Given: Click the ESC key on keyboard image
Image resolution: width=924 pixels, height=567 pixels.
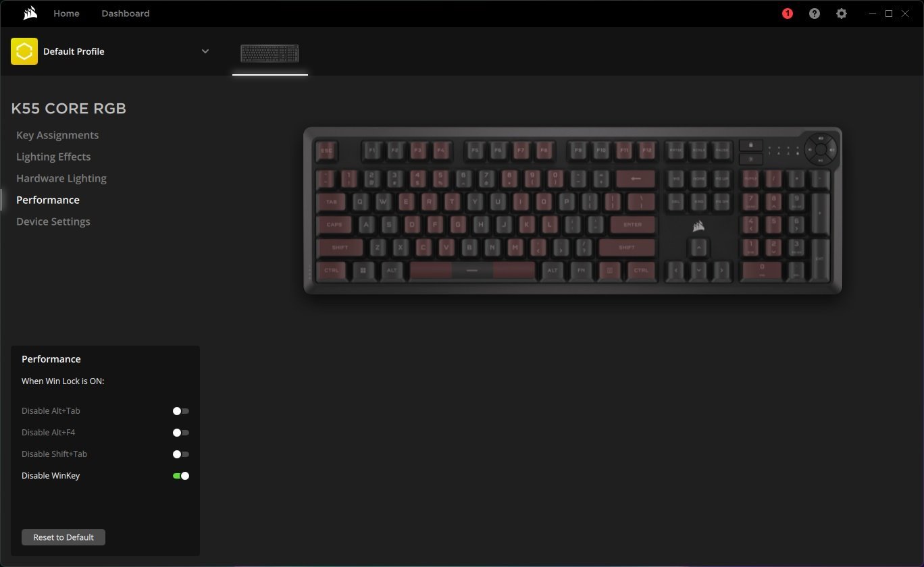Looking at the screenshot, I should (x=326, y=151).
